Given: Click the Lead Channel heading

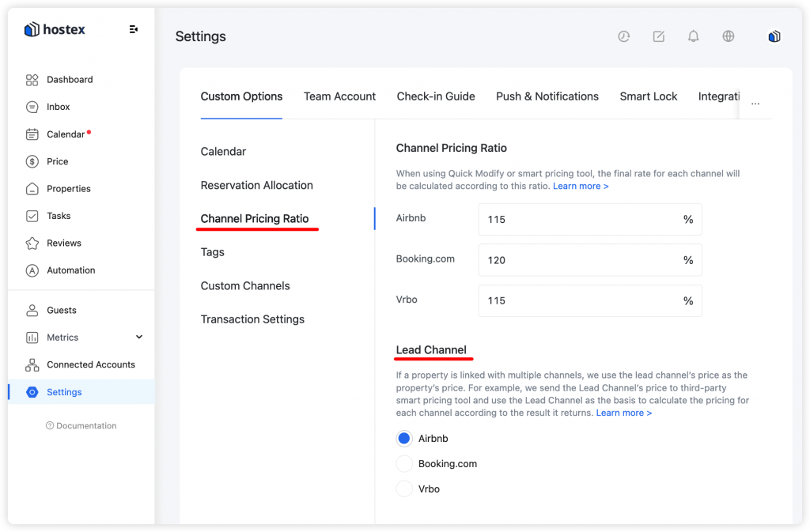Looking at the screenshot, I should pos(431,350).
